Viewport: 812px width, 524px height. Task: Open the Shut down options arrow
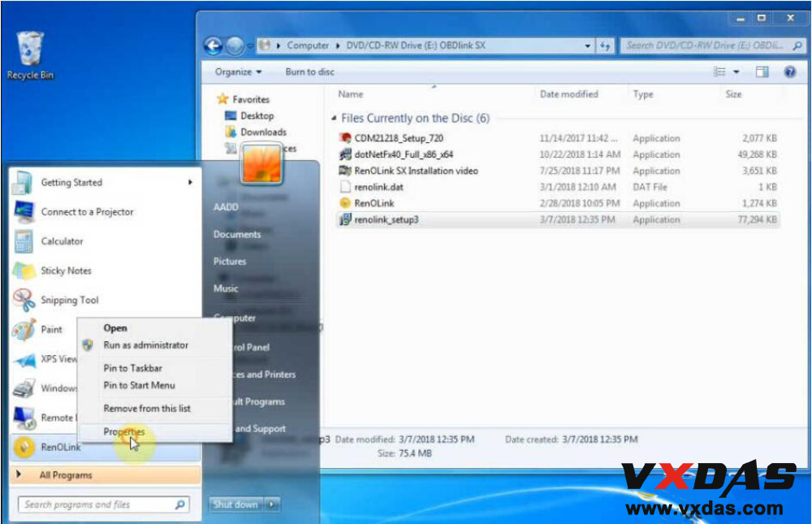[x=272, y=504]
